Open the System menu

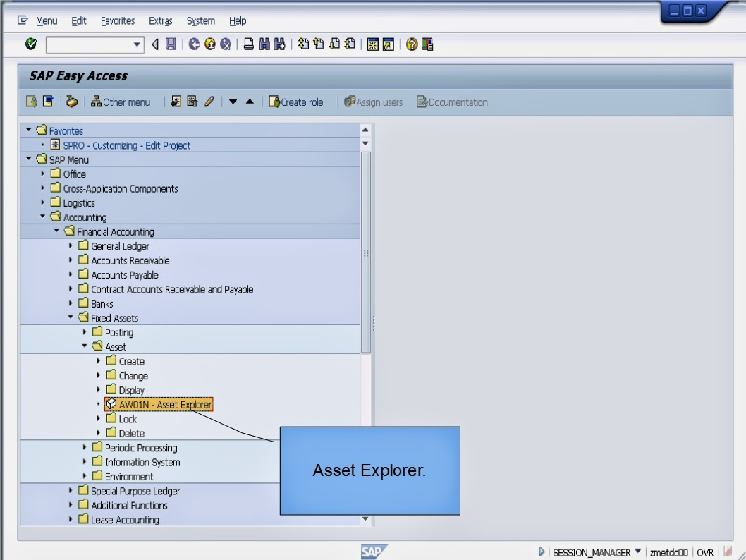click(x=200, y=20)
